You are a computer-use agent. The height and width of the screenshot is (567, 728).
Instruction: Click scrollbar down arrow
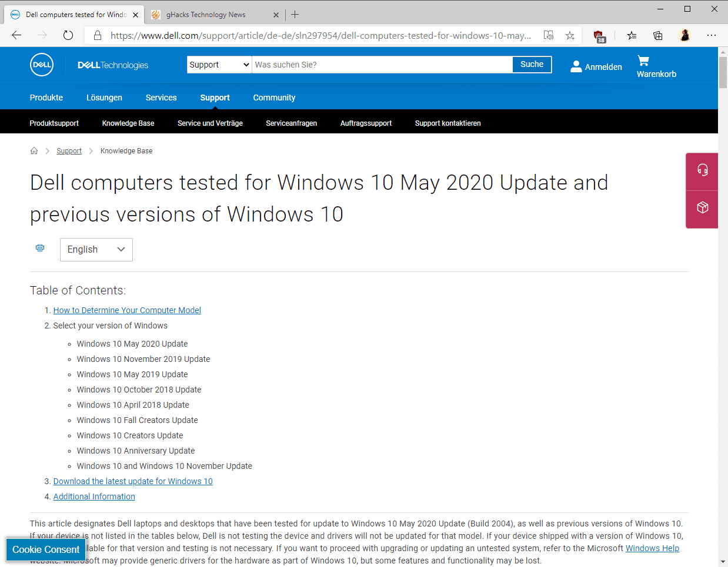coord(723,562)
